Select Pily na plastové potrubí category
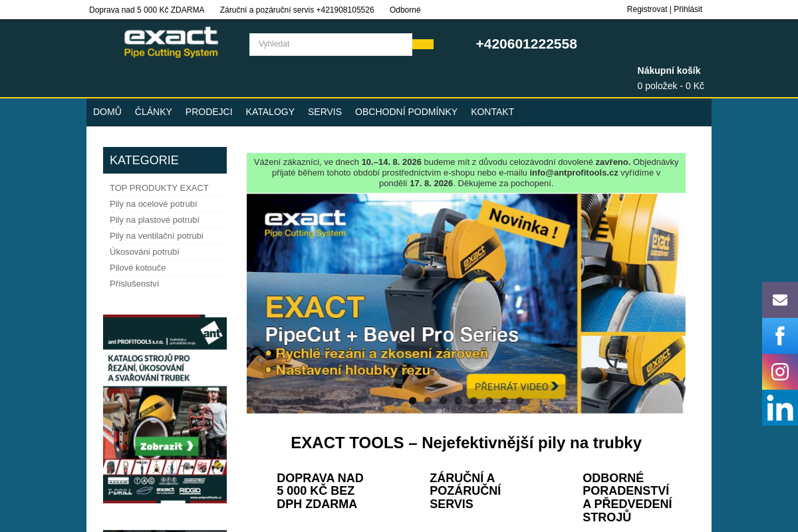The height and width of the screenshot is (532, 798). point(154,220)
